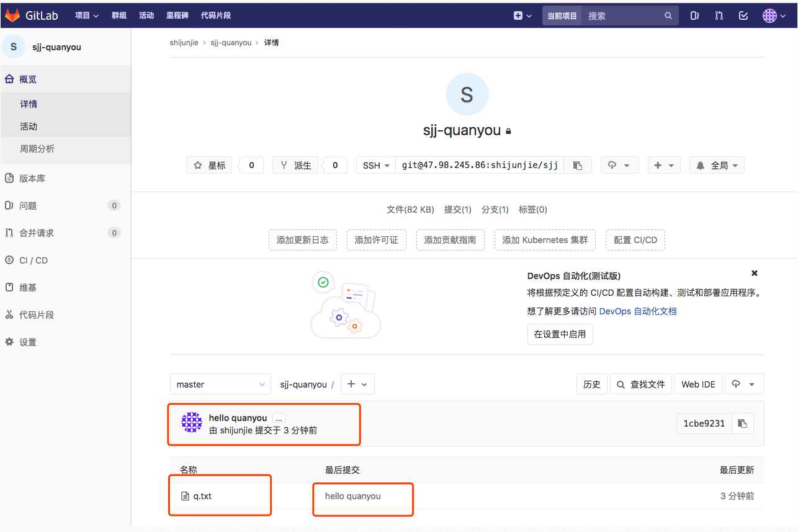The image size is (798, 532).
Task: Click the GitLab fox logo
Action: click(12, 16)
